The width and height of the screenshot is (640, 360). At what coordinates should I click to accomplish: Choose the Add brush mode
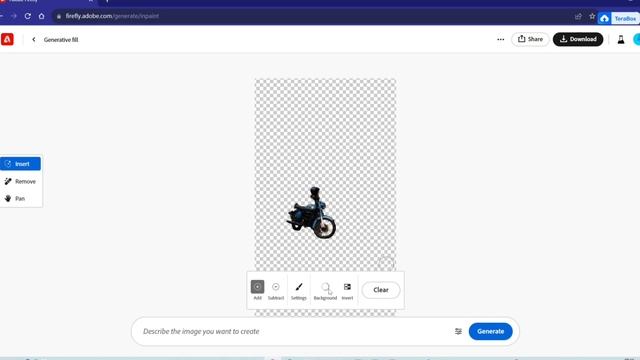click(x=257, y=290)
